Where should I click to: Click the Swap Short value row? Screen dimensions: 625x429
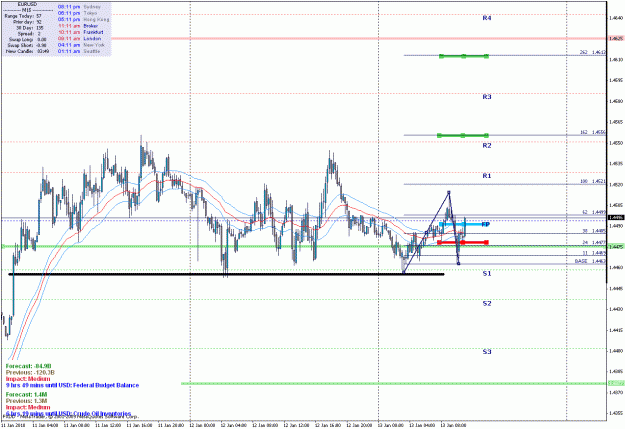pyautogui.click(x=27, y=45)
